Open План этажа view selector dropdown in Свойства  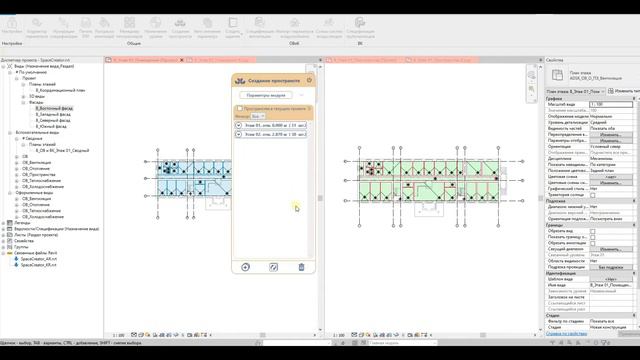(576, 91)
